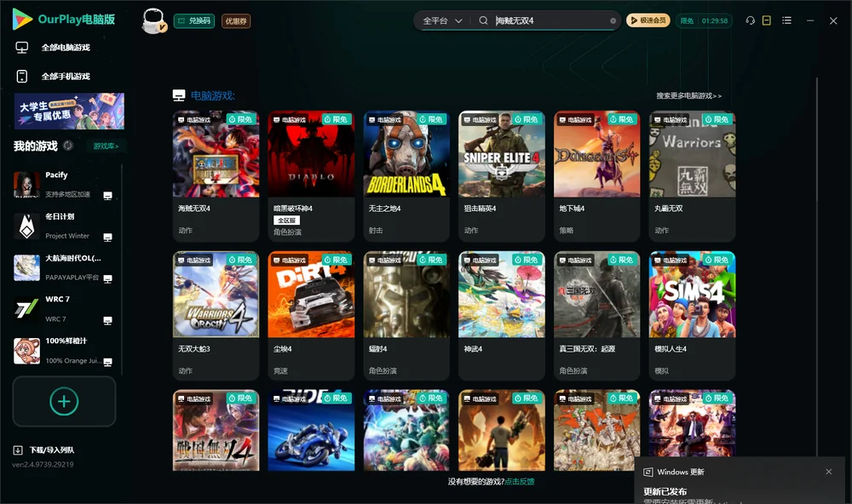
Task: Click the 下载/导入列队 download icon
Action: coord(18,450)
